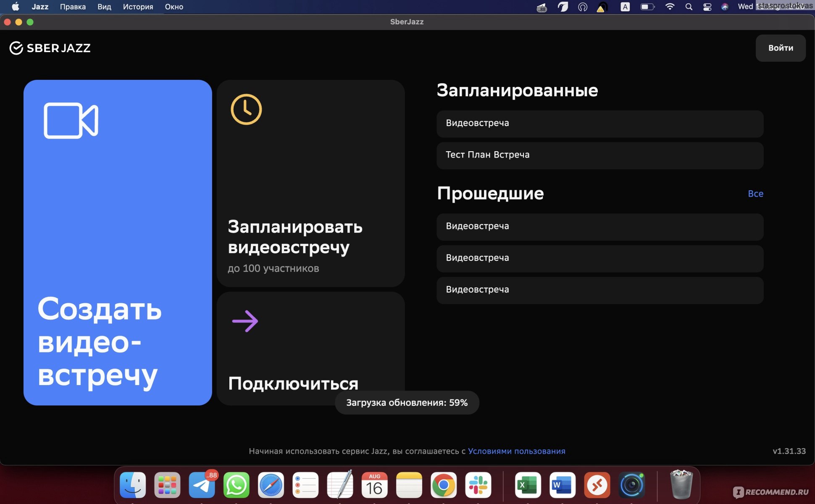
Task: Click the white bird menu bar icon
Action: pos(563,7)
